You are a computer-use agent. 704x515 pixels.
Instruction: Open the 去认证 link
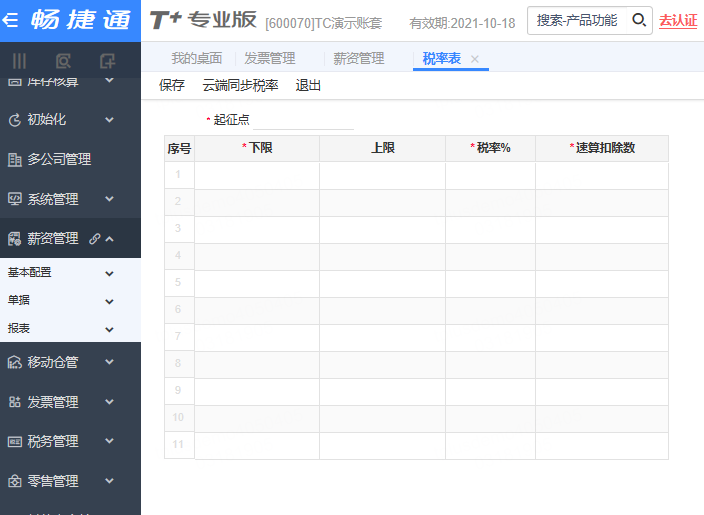coord(678,21)
